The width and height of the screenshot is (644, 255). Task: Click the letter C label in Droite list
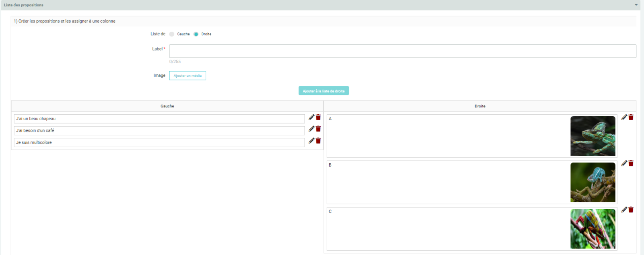tap(330, 211)
